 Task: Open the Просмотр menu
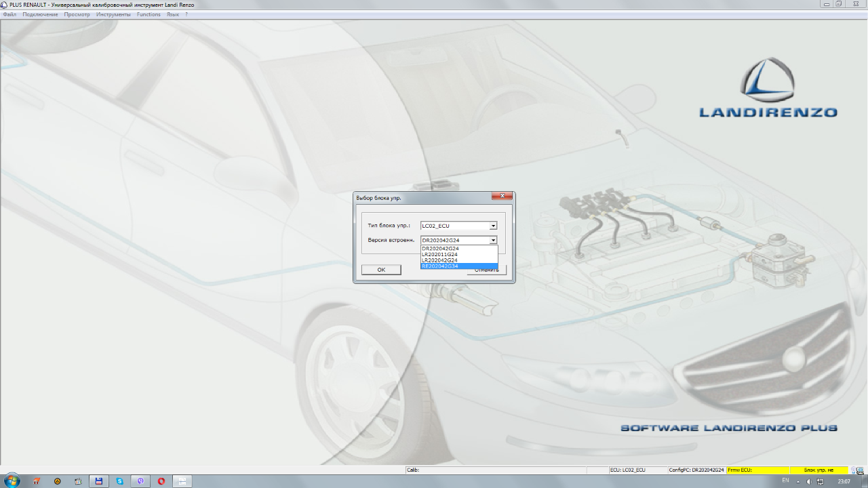77,14
